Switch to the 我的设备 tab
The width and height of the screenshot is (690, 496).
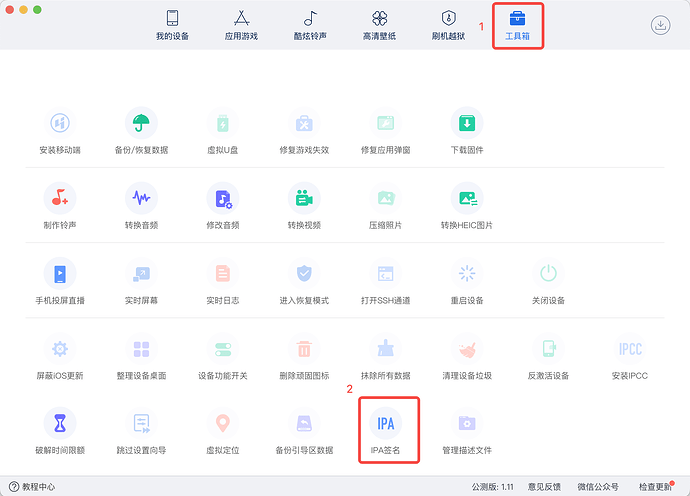coord(172,25)
